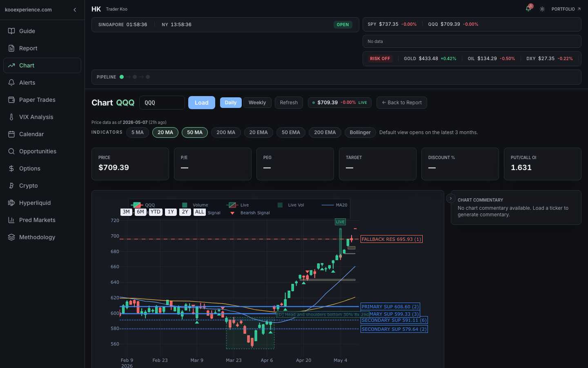The image size is (588, 368).
Task: Select the 6M range button
Action: click(x=140, y=212)
